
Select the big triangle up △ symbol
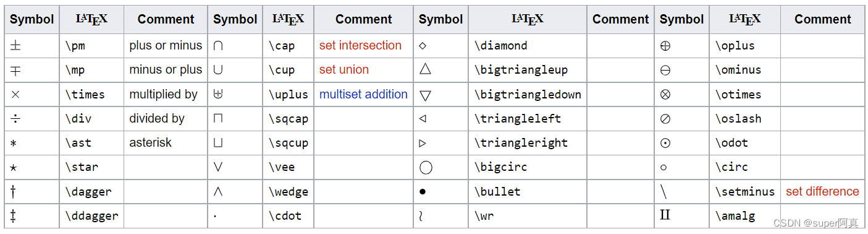pyautogui.click(x=424, y=69)
